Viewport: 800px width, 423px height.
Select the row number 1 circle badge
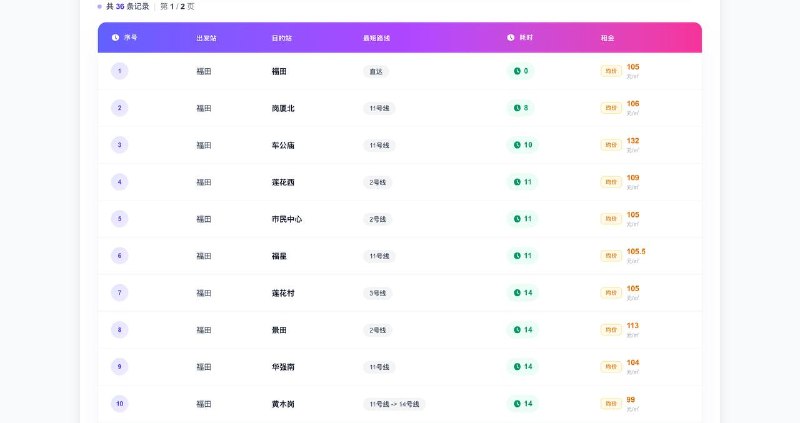pos(119,71)
